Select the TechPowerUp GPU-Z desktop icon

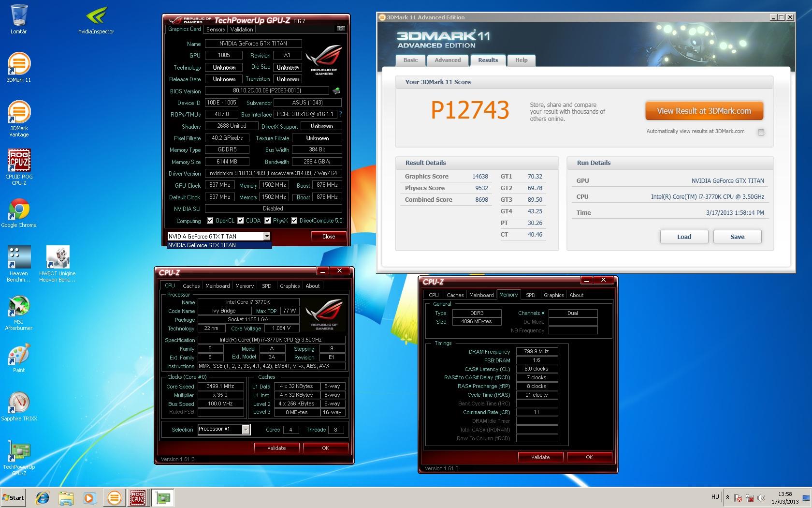pos(19,458)
